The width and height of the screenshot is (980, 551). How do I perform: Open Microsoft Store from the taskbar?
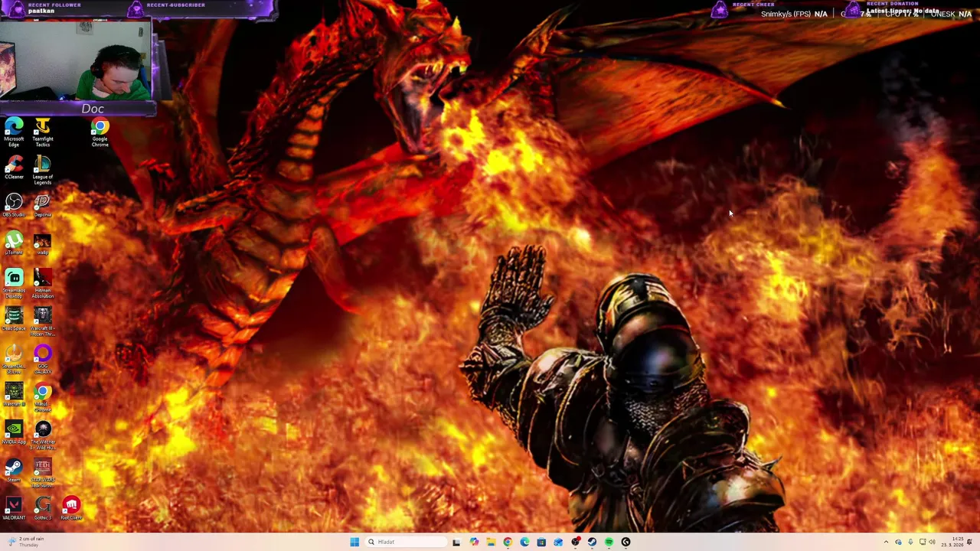point(541,542)
